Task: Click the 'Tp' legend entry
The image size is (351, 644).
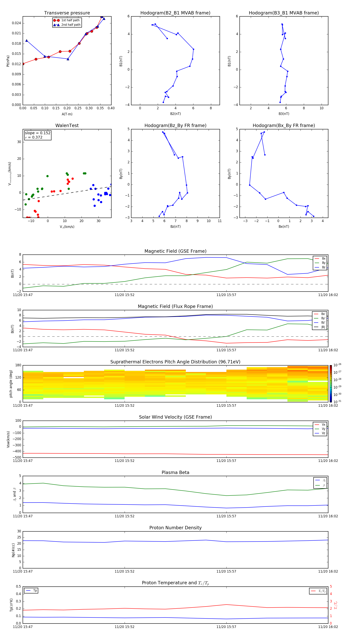Action: click(x=31, y=591)
